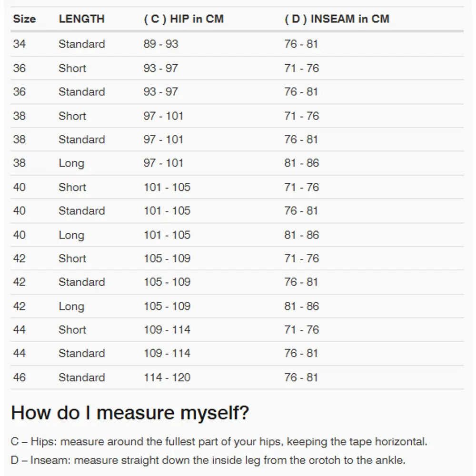Select hip 101 - 105 in size 40 Short row
Viewport: 476px width, 476px height.
[167, 187]
